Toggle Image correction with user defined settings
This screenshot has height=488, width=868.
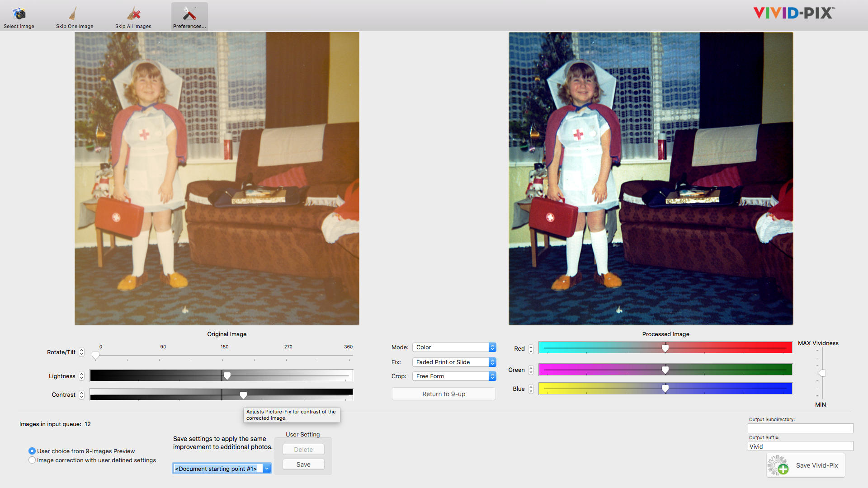pyautogui.click(x=31, y=460)
